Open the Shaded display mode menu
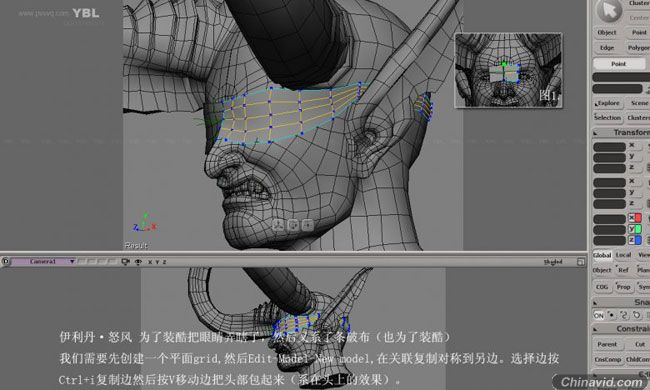This screenshot has width=650, height=390. pyautogui.click(x=553, y=262)
